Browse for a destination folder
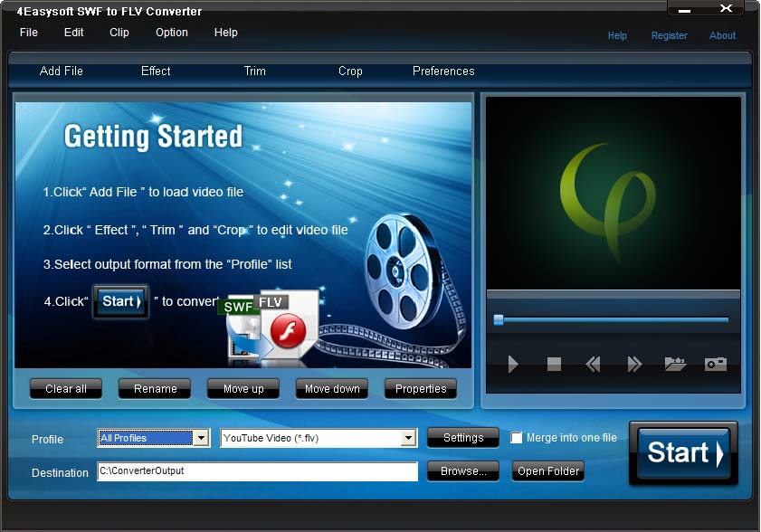Viewport: 761px width, 532px height. (462, 471)
